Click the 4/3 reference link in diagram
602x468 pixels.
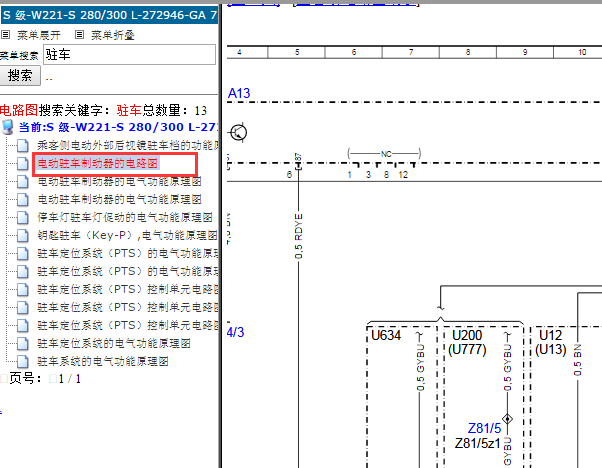[x=235, y=332]
